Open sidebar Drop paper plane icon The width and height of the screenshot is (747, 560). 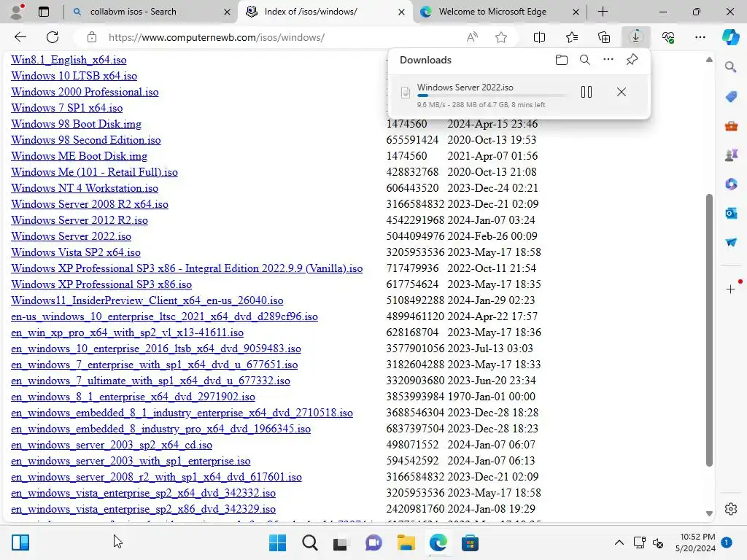(x=731, y=242)
